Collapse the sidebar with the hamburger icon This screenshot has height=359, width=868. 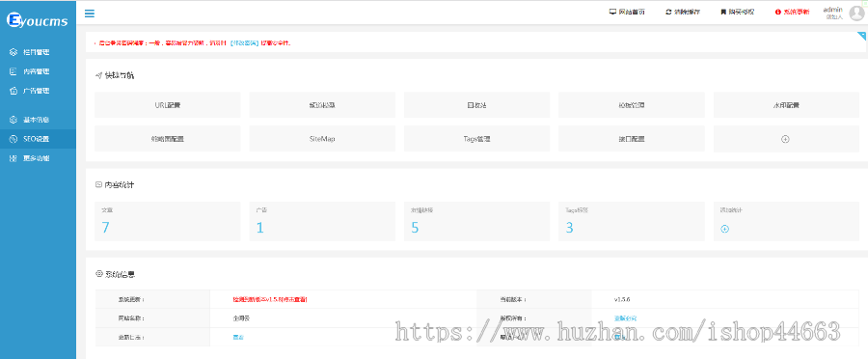[x=89, y=14]
